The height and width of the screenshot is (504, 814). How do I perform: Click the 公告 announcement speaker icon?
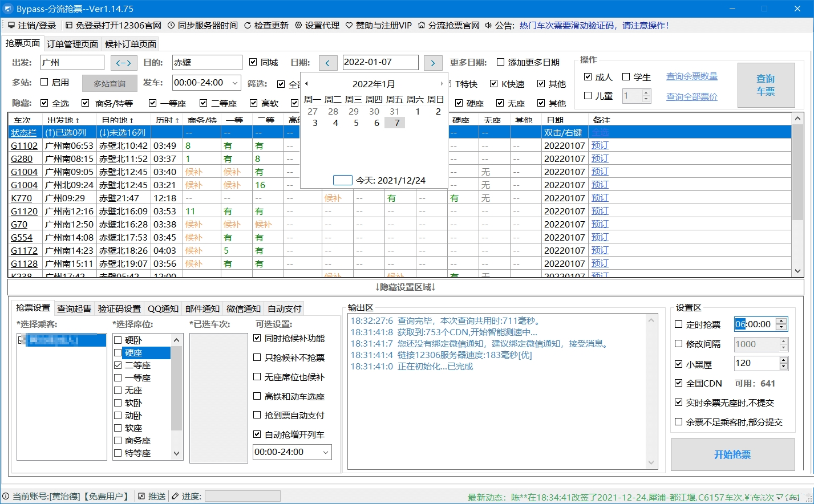tap(488, 25)
